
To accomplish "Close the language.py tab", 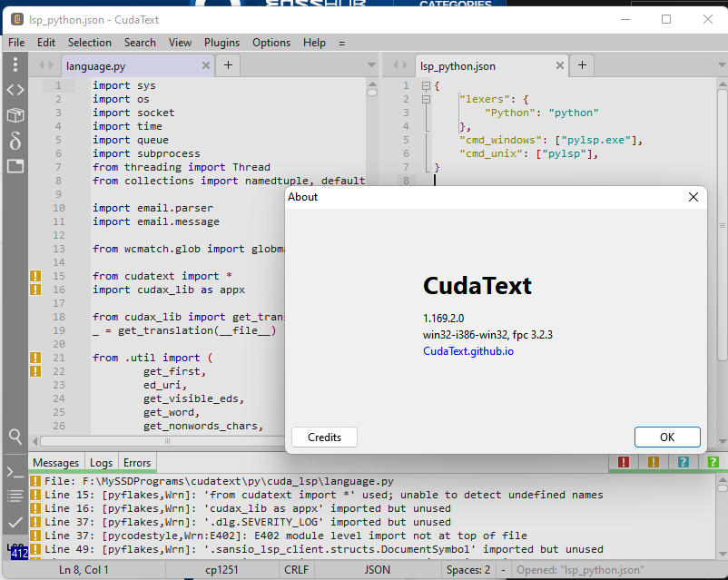I will click(x=206, y=66).
